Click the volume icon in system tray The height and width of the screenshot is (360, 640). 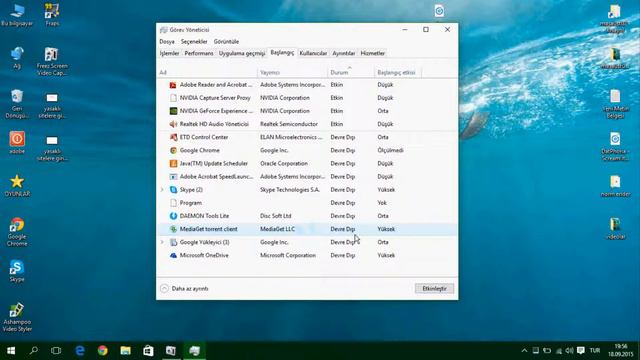[x=569, y=351]
